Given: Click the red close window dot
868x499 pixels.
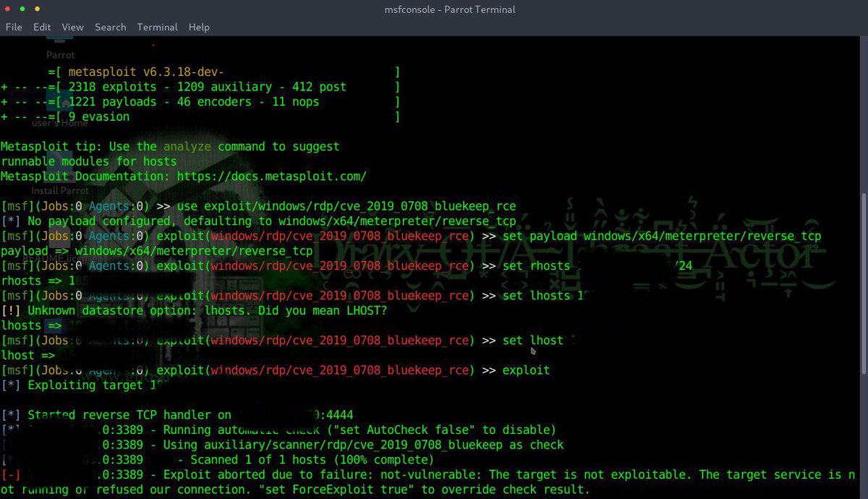Looking at the screenshot, I should [9, 9].
